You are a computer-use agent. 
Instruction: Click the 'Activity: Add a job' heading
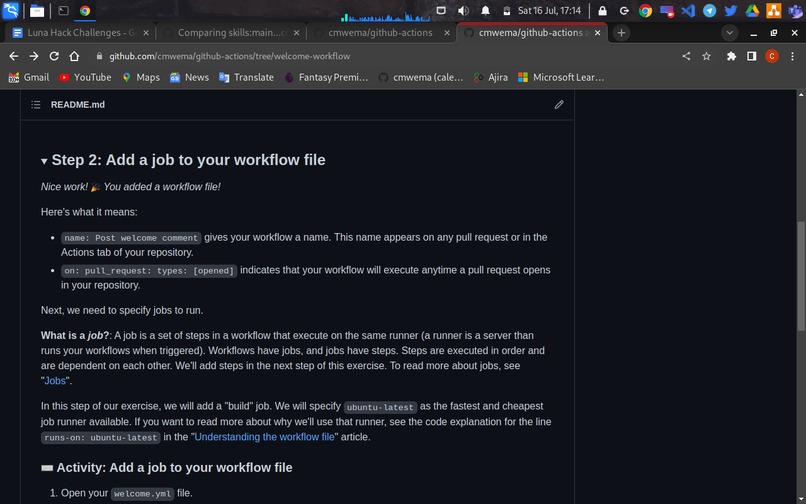(x=167, y=467)
